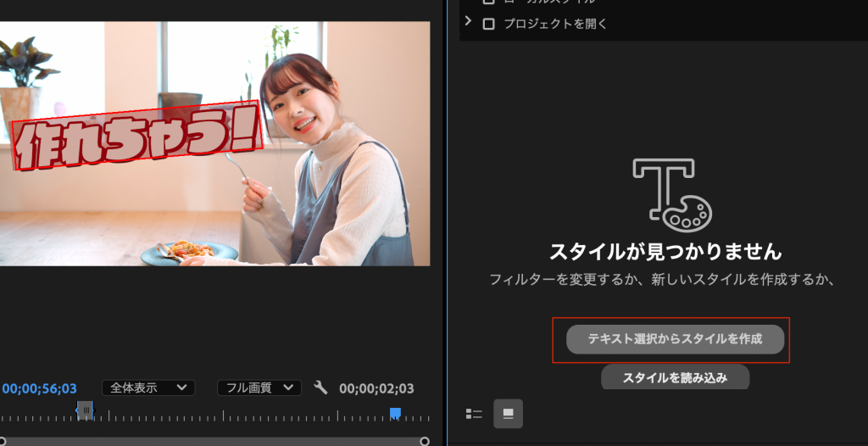The image size is (868, 446).
Task: Open the 全体表示 zoom level dropdown
Action: 148,387
